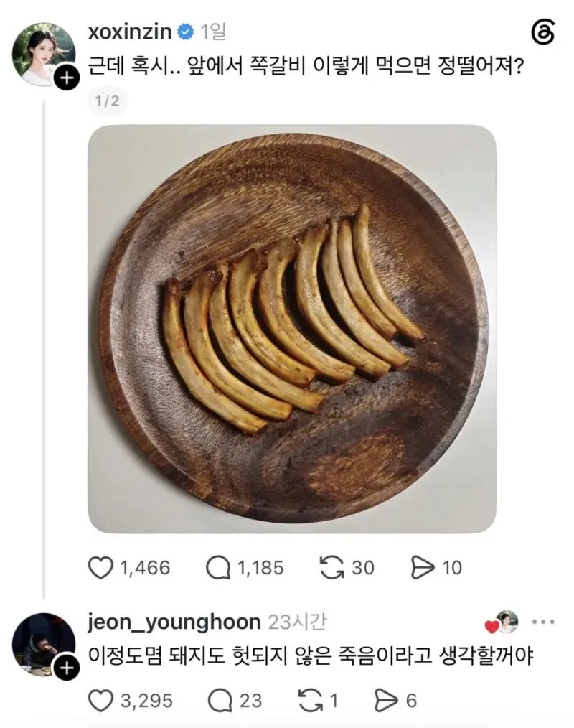Open jeon_younghoon's profile by username
The height and width of the screenshot is (728, 574).
[x=174, y=622]
